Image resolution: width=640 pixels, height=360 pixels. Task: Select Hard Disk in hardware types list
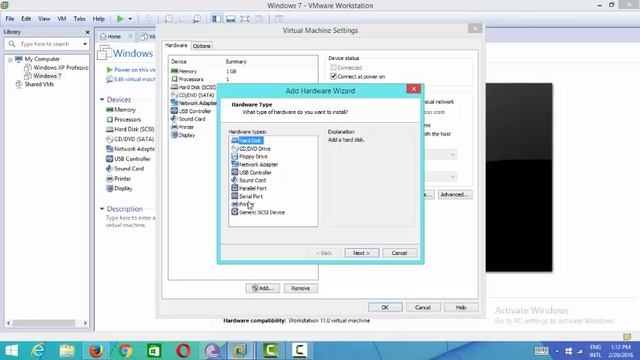247,140
